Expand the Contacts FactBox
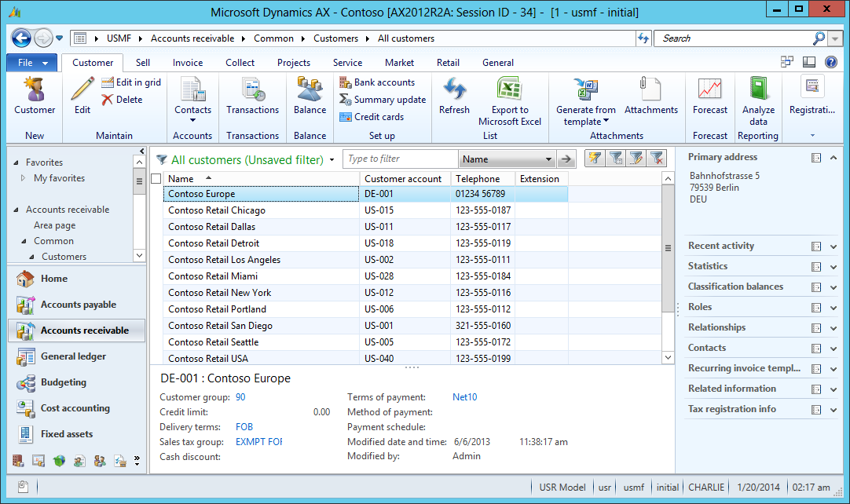The width and height of the screenshot is (850, 504). (834, 349)
